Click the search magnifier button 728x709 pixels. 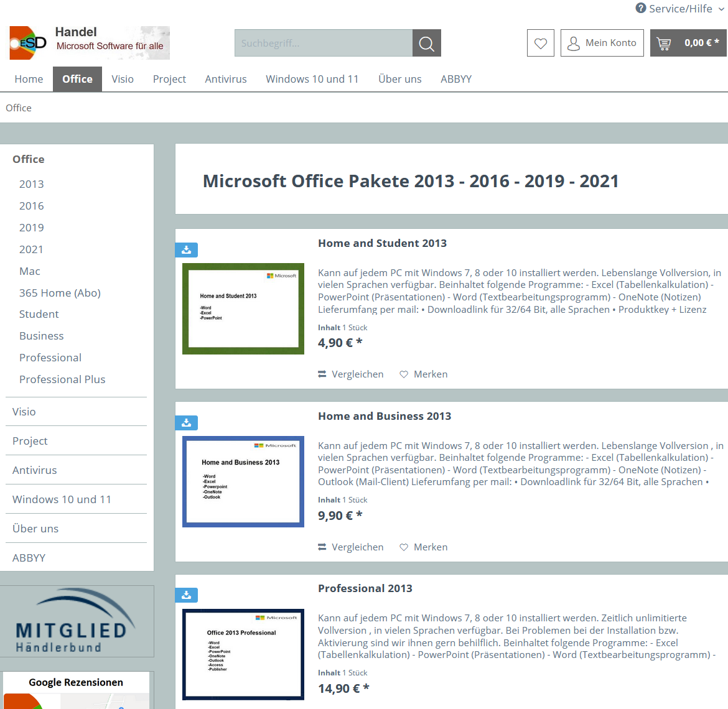426,43
